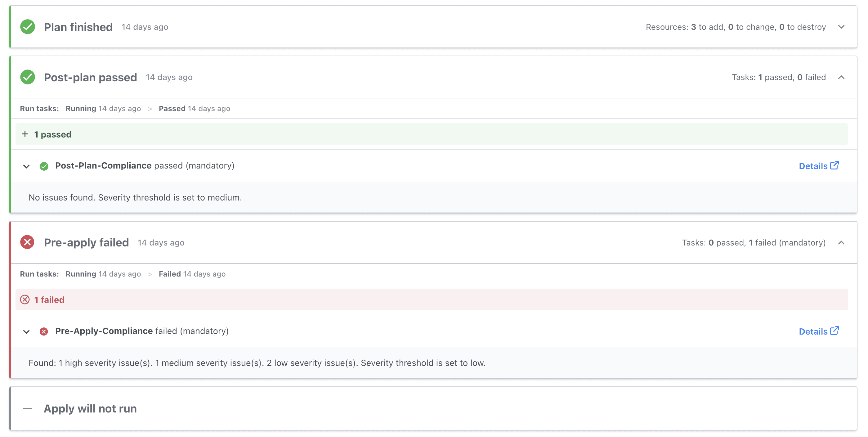Viewport: 868px width, 437px height.
Task: Click the Plan finished heading text
Action: click(x=78, y=27)
